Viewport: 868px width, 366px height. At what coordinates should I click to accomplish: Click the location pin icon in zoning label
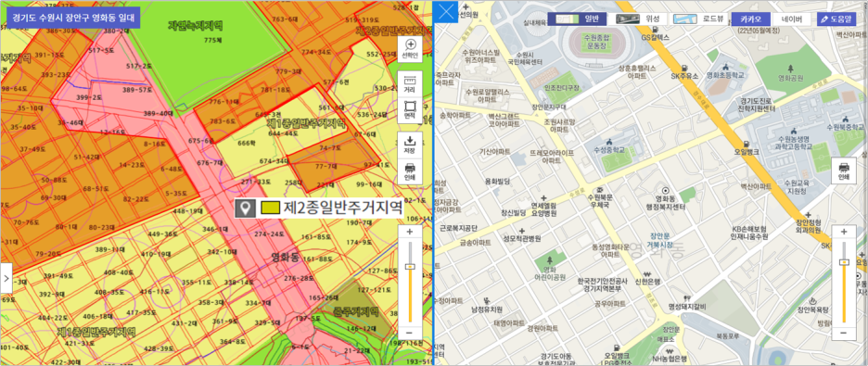(x=245, y=208)
